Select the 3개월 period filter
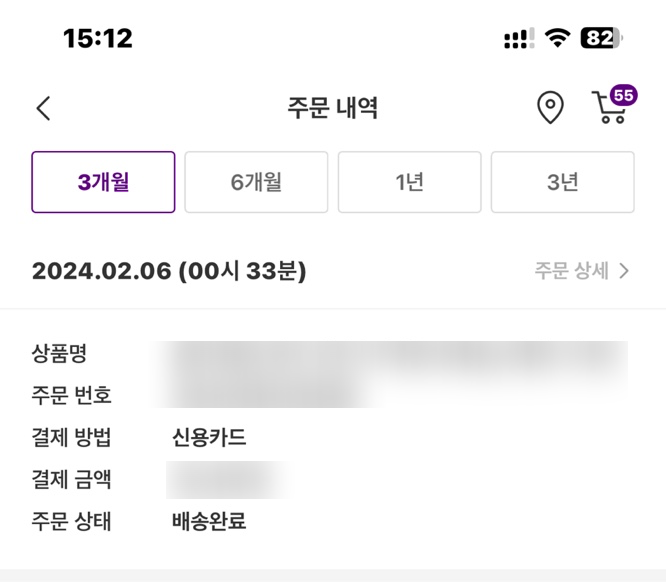 click(103, 182)
